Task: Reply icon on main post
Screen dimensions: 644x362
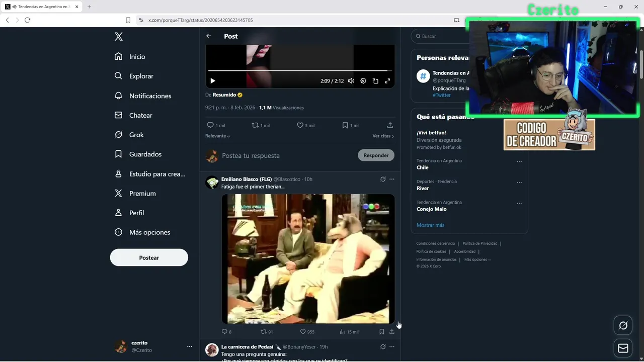Action: (210, 125)
